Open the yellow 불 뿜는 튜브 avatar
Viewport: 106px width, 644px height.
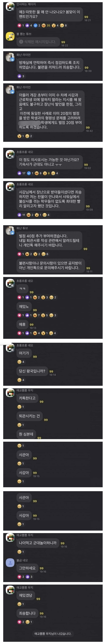pos(10,36)
